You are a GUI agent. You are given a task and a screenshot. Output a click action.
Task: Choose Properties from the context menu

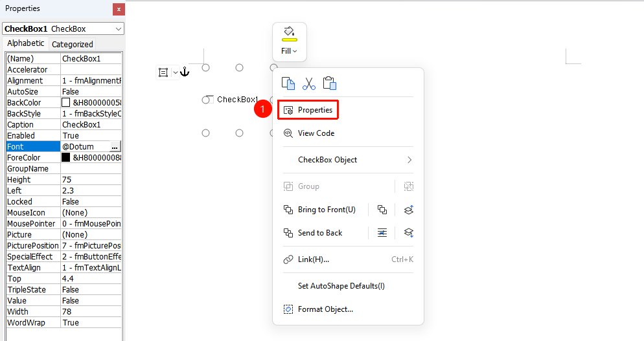[x=308, y=110]
